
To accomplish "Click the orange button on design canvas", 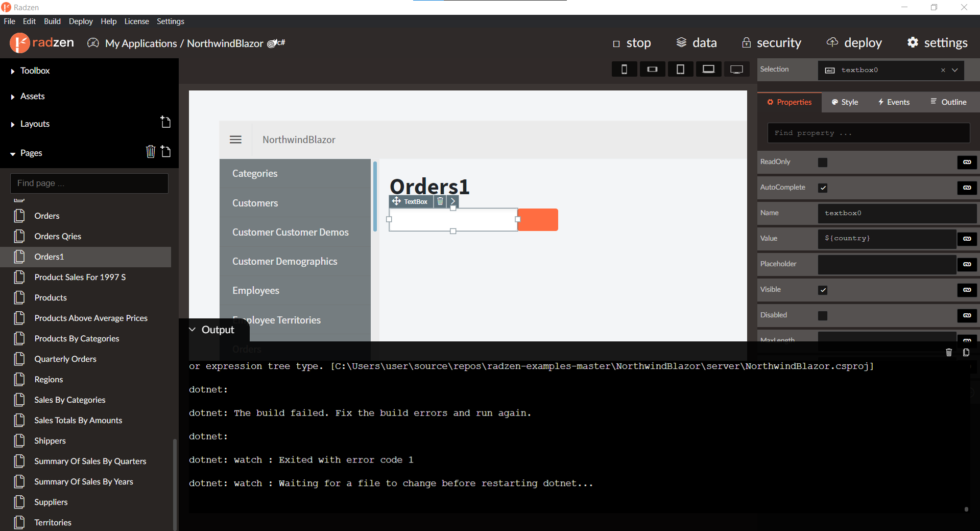I will 538,220.
